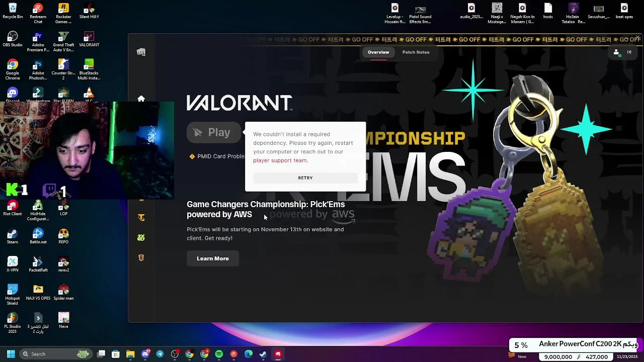Open NAJI VS OPES folder on desktop
The image size is (644, 362).
[38, 293]
